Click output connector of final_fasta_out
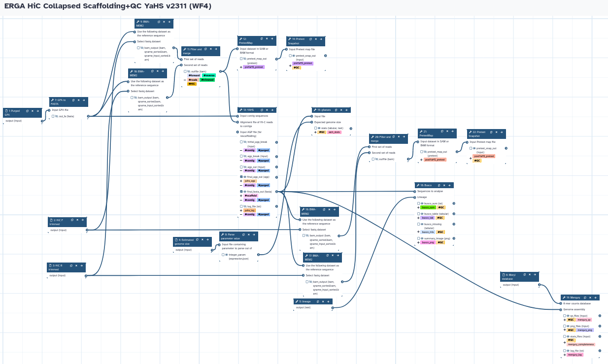The image size is (608, 364). [276, 192]
